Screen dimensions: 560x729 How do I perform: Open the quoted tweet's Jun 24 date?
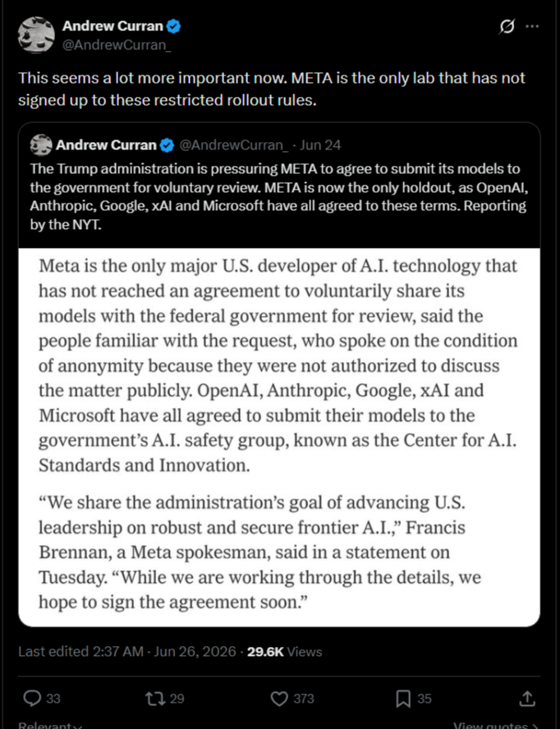[320, 145]
